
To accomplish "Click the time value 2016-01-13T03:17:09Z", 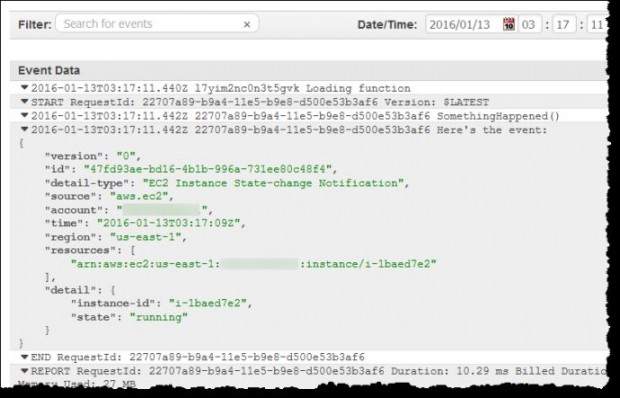I will click(168, 223).
